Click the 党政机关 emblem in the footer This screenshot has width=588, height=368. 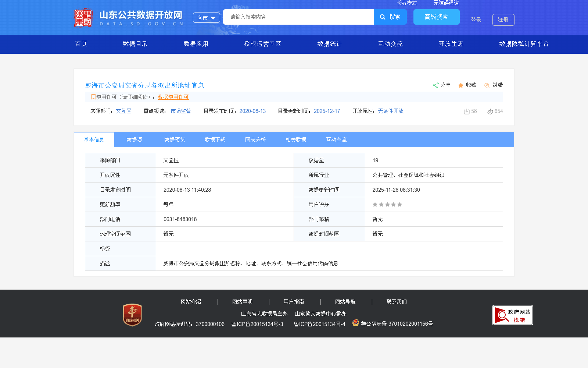132,315
